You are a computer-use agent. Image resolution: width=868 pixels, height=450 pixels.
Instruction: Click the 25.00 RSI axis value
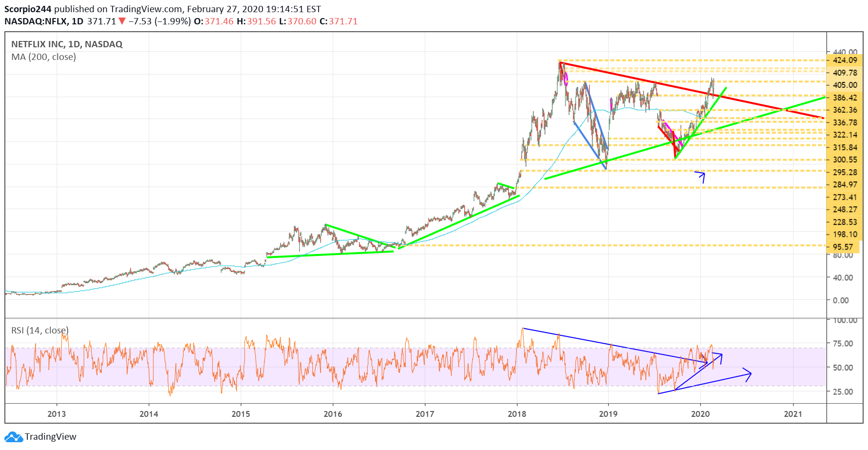pos(843,392)
